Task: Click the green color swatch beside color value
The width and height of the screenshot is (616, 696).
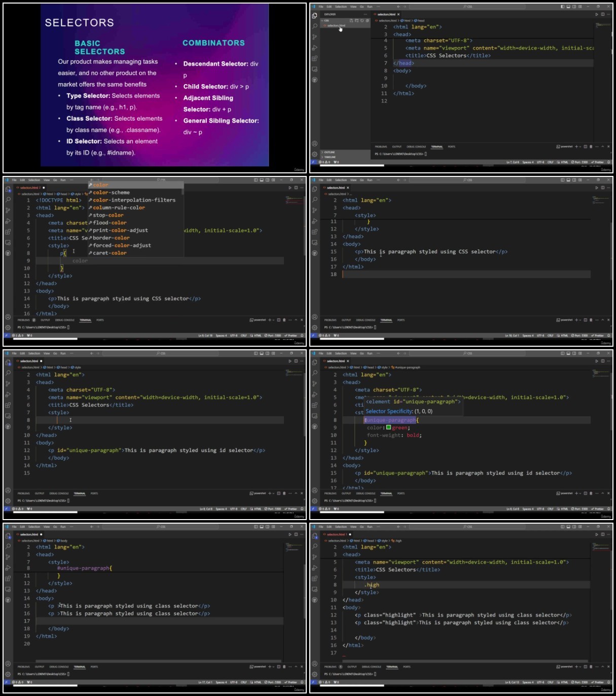Action: pyautogui.click(x=389, y=427)
